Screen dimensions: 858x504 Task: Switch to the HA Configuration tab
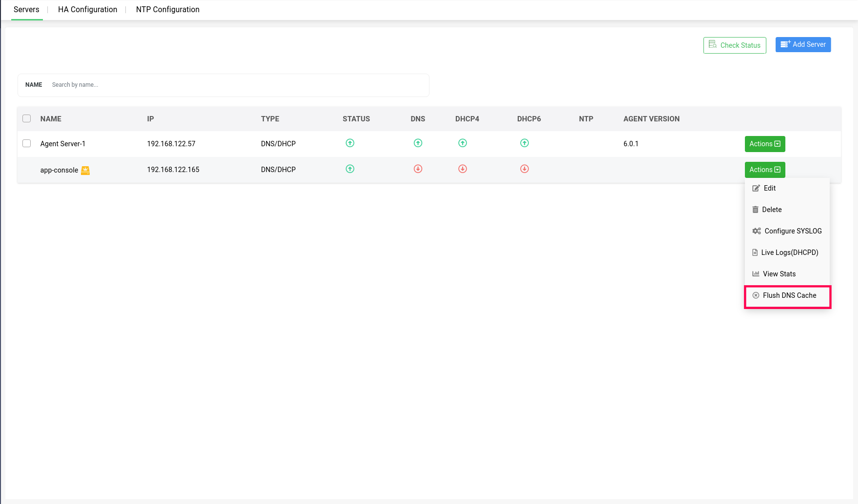88,10
